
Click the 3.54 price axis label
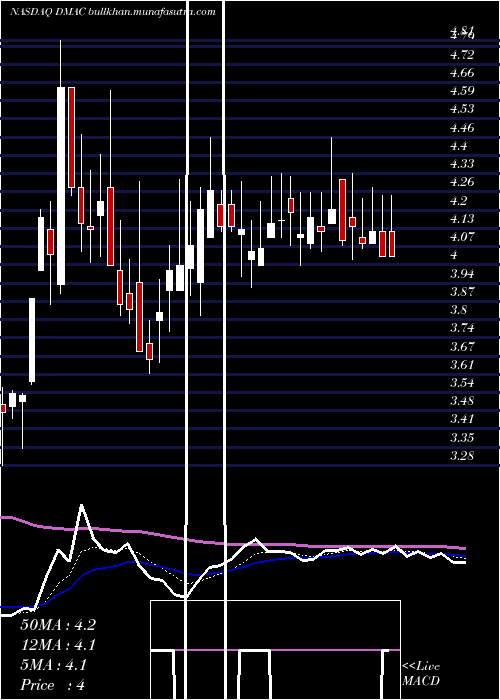(462, 383)
